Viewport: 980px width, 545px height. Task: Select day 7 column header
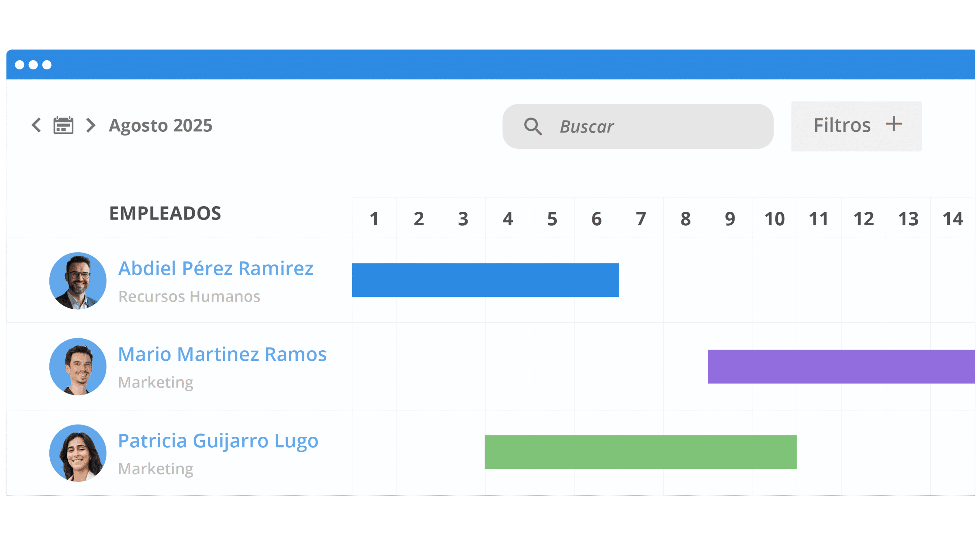coord(641,219)
